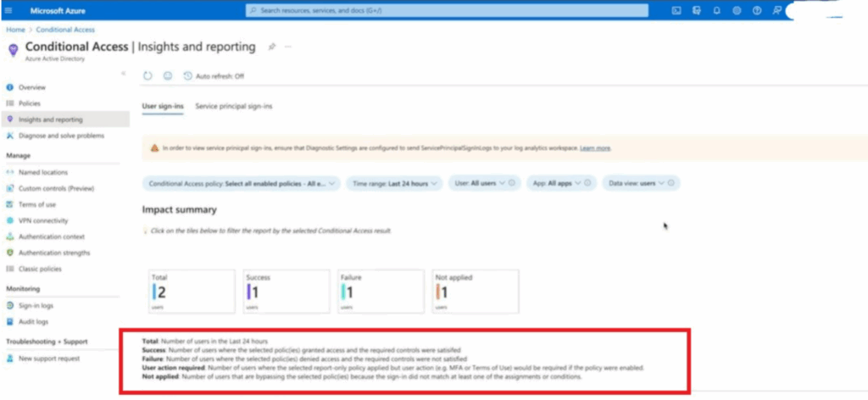Click the Authentication strengths shield icon
The height and width of the screenshot is (400, 868).
click(9, 253)
